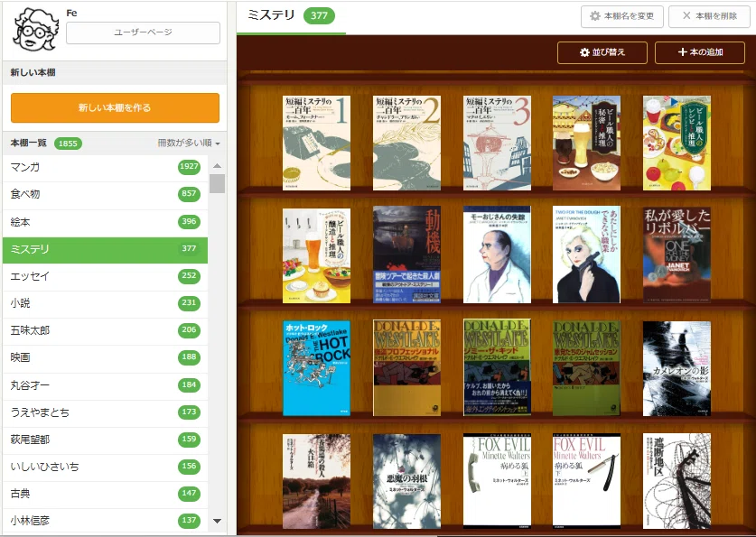756x537 pixels.
Task: Open Westlake book 悪党たちのジャムセッション
Action: [587, 367]
